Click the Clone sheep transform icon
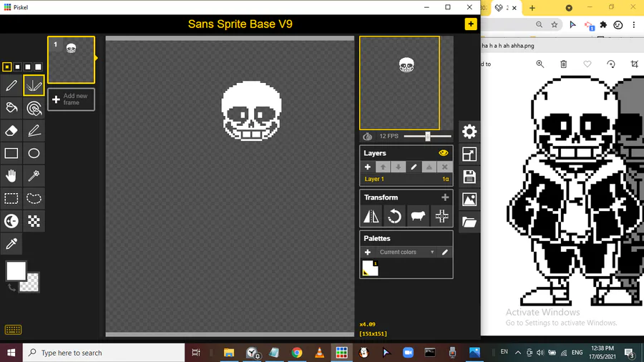Screen dimensions: 644x362 pos(418,216)
